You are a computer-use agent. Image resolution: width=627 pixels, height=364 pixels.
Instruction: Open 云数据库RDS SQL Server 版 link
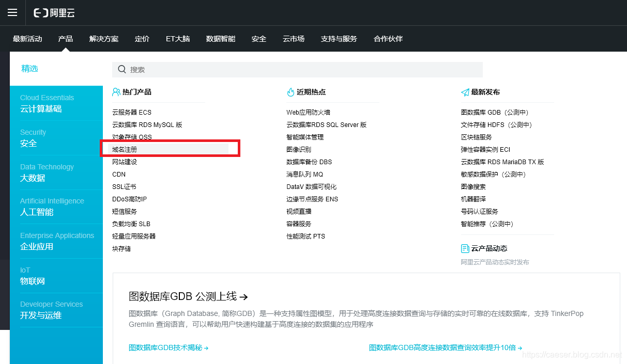coord(327,124)
